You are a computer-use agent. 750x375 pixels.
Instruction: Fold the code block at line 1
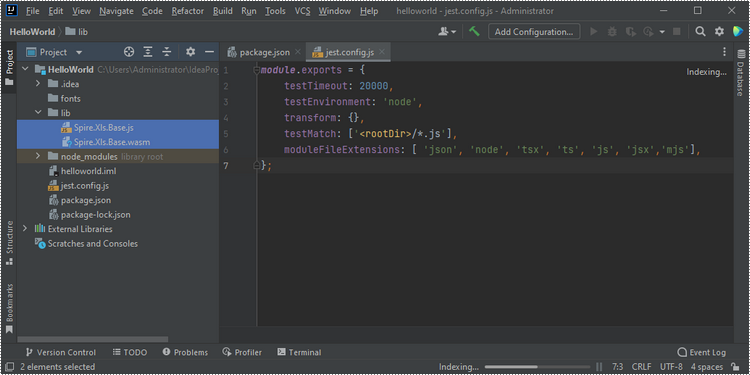[256, 71]
